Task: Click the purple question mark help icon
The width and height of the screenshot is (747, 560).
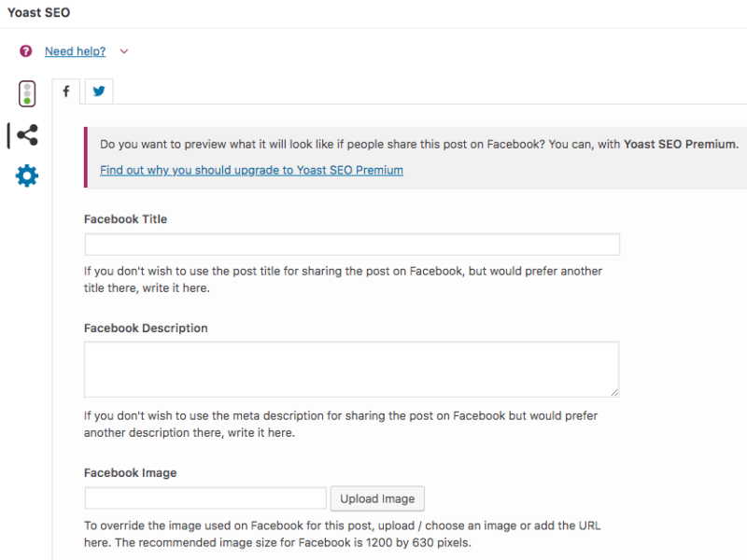Action: tap(26, 51)
